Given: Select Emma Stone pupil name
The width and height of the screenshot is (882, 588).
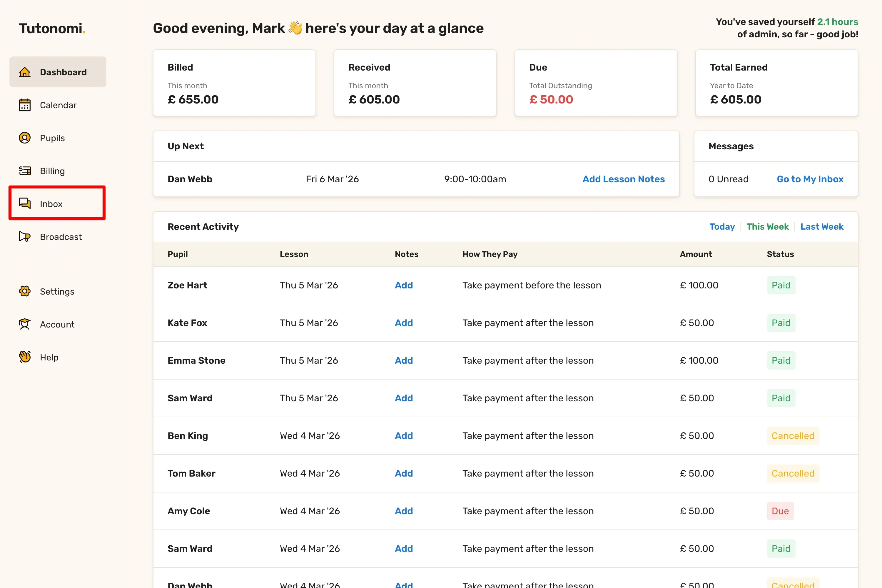Looking at the screenshot, I should tap(196, 360).
